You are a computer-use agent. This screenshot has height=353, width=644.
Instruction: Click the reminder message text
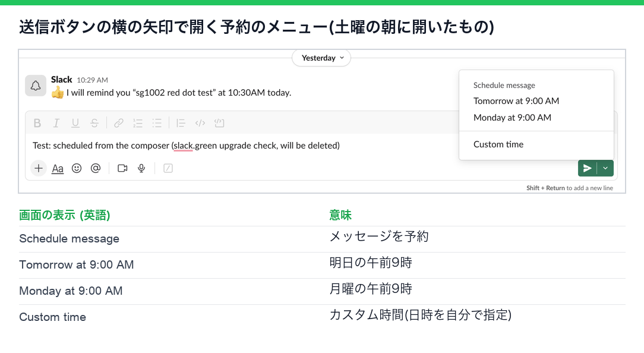[179, 93]
